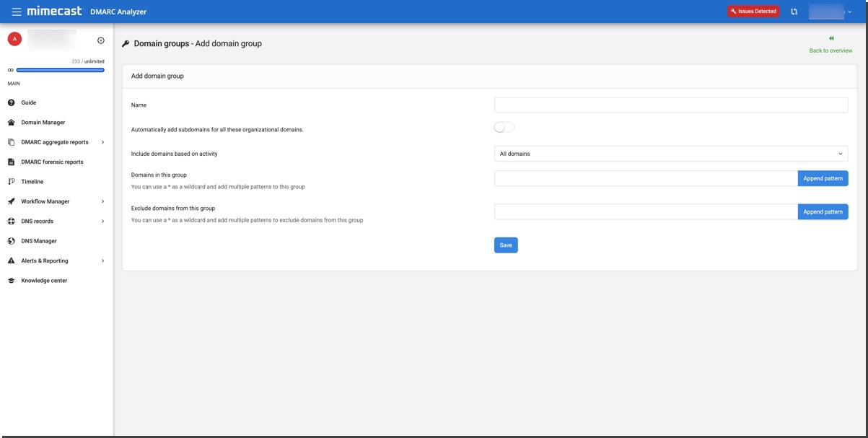Click the DMARC aggregate reports icon
The height and width of the screenshot is (438, 868).
click(11, 142)
